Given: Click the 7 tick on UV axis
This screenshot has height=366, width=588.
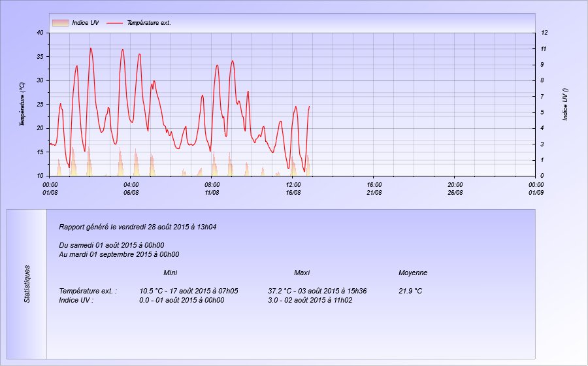Looking at the screenshot, I should pyautogui.click(x=542, y=96).
